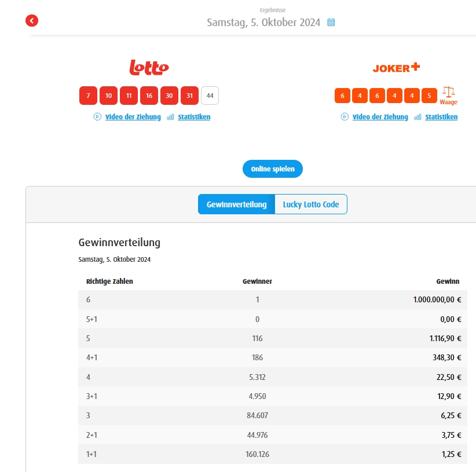
Task: Click the prize '12,90 €'
Action: pos(449,396)
